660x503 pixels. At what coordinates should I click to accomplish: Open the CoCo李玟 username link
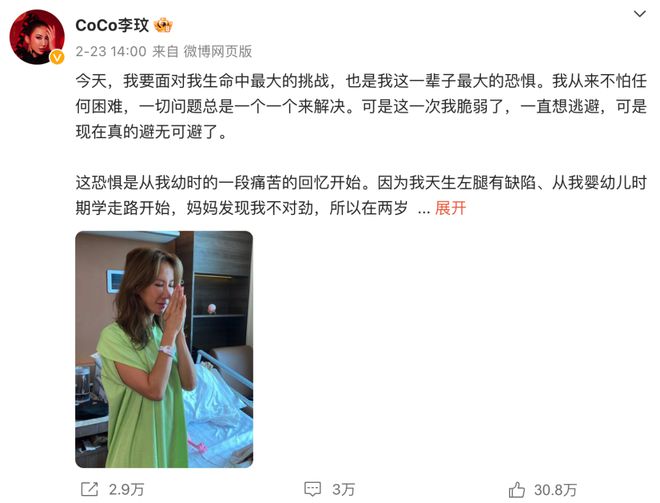[x=112, y=26]
